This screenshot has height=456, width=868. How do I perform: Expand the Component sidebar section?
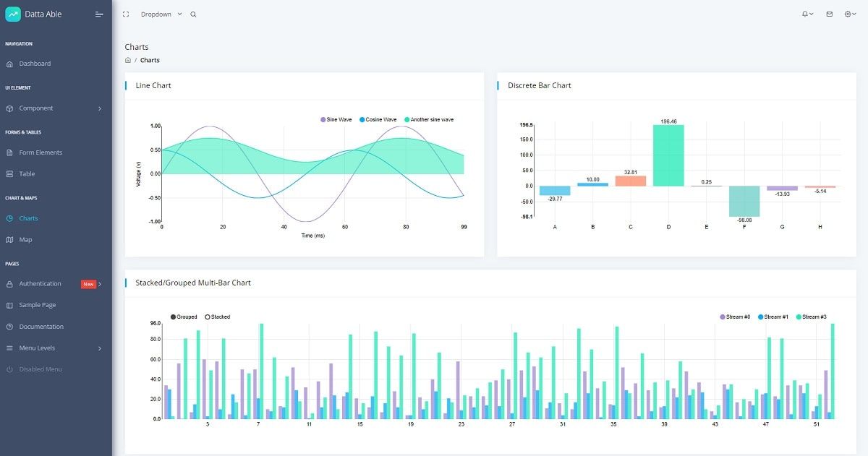coord(36,108)
